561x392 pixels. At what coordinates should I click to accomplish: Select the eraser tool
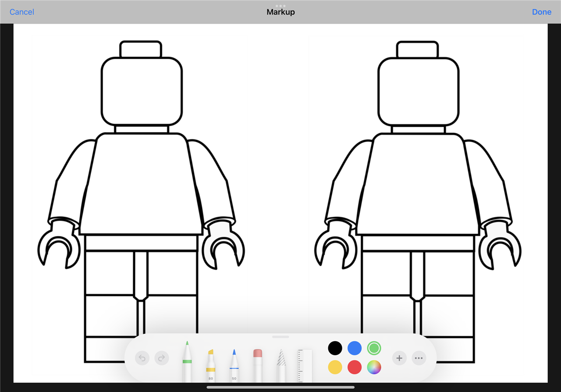point(258,365)
